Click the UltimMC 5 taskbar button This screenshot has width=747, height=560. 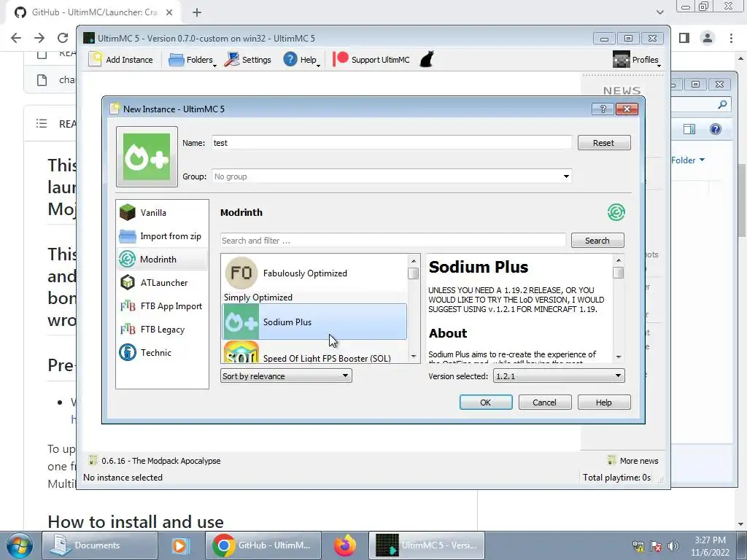coord(427,545)
